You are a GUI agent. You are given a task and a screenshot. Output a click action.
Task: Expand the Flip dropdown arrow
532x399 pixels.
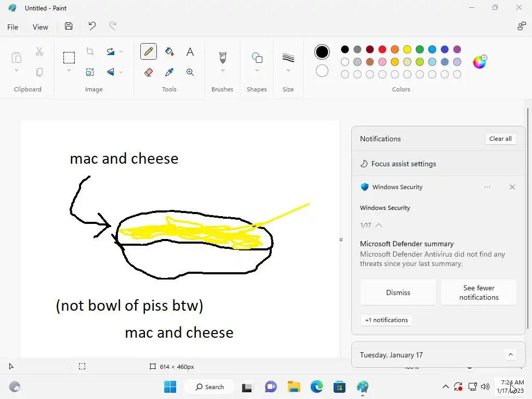coord(121,72)
